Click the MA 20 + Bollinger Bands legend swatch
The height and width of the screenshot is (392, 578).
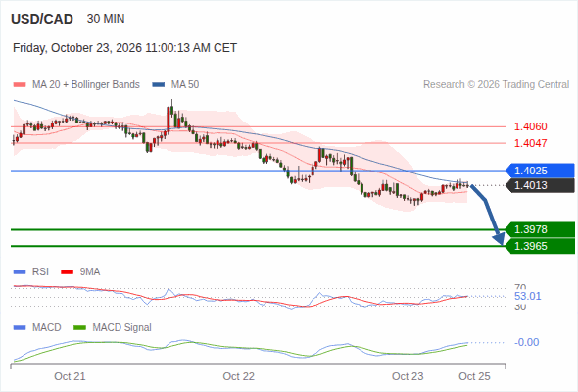[20, 85]
